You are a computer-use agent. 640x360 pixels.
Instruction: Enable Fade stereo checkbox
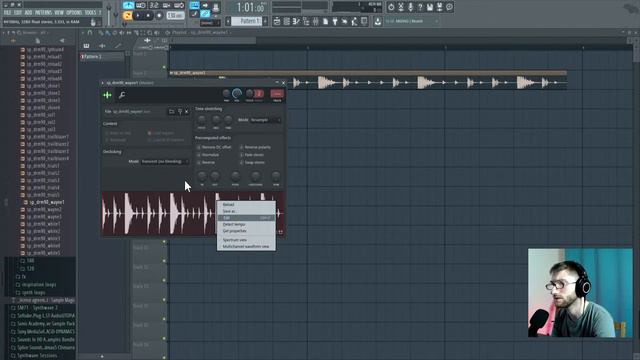242,155
